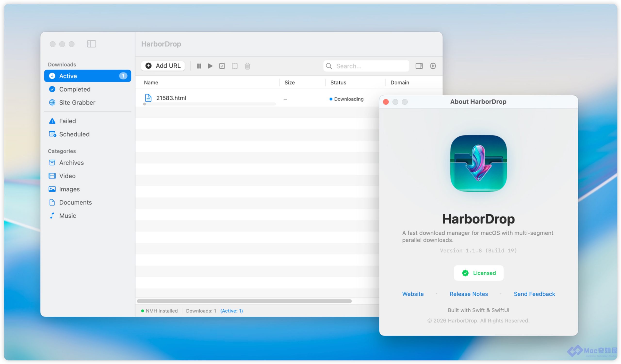Screen dimensions: 621x364
Task: Open the Release Notes link
Action: coord(468,294)
